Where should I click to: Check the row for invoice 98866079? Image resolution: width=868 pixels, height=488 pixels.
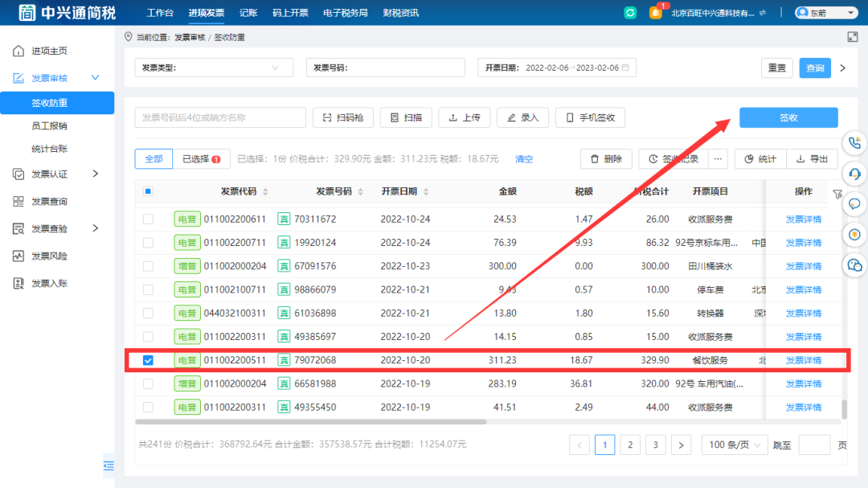(148, 289)
